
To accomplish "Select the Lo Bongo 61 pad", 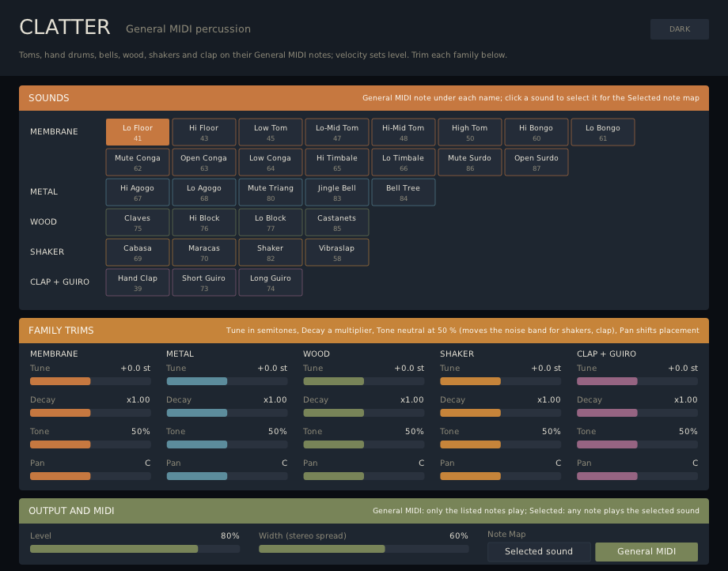I will tap(603, 132).
